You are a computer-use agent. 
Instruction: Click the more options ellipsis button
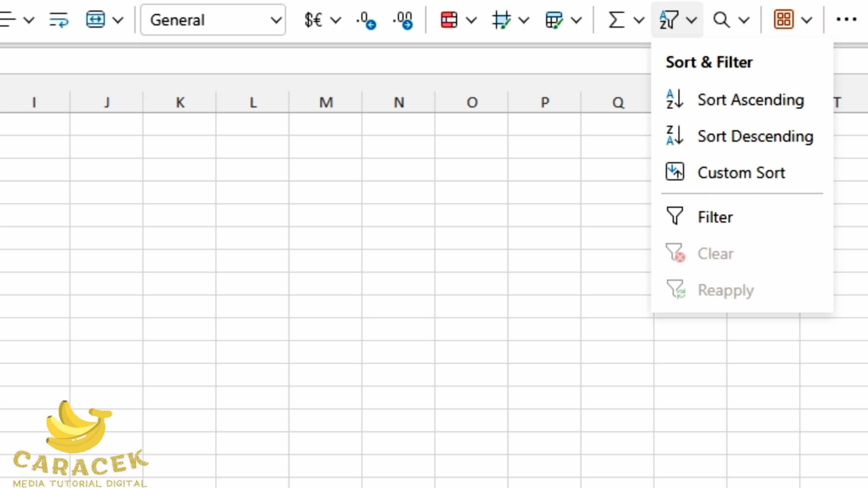pos(846,19)
